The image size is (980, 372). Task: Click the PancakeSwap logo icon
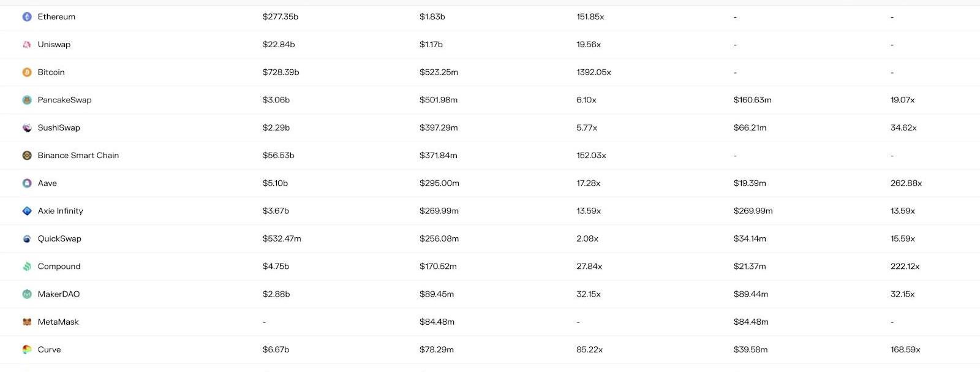point(27,100)
